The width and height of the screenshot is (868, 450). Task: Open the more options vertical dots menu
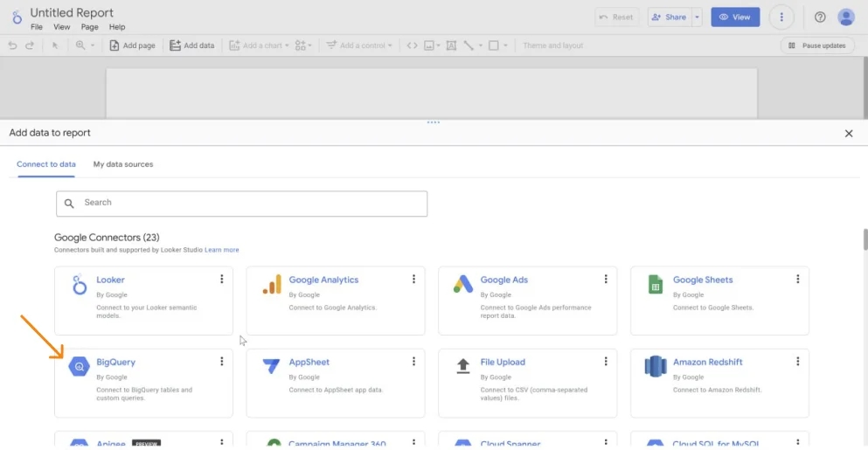(x=781, y=17)
